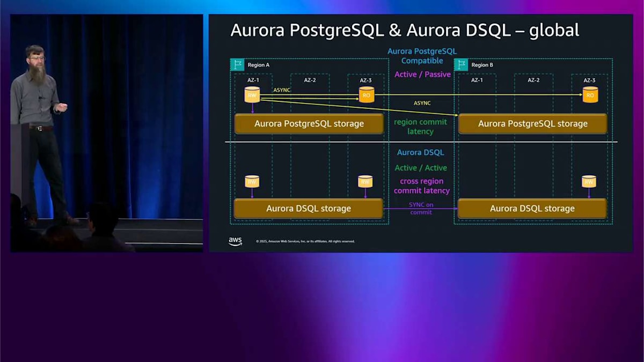644x362 pixels.
Task: Click the ASYNC label between the two regions
Action: coord(422,103)
